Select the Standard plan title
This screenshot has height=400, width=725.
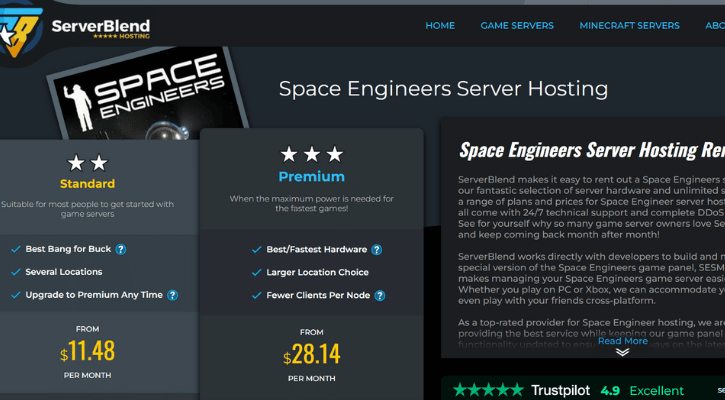click(87, 184)
